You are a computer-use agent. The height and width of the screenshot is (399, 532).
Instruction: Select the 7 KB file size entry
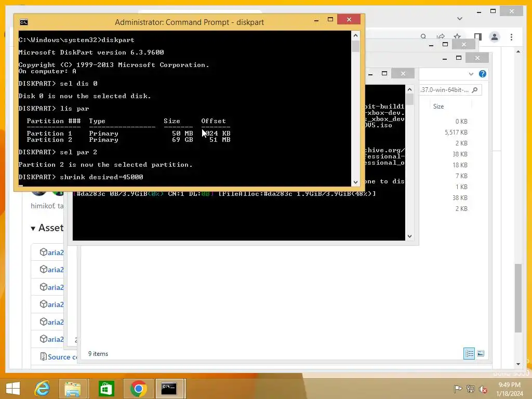pyautogui.click(x=461, y=176)
